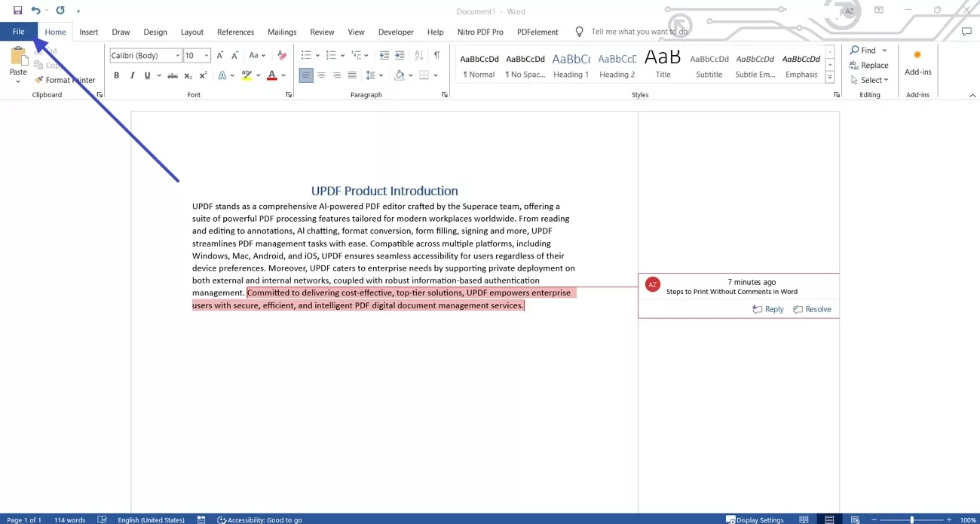The image size is (980, 524).
Task: Open the Font dialog launcher
Action: coord(289,95)
